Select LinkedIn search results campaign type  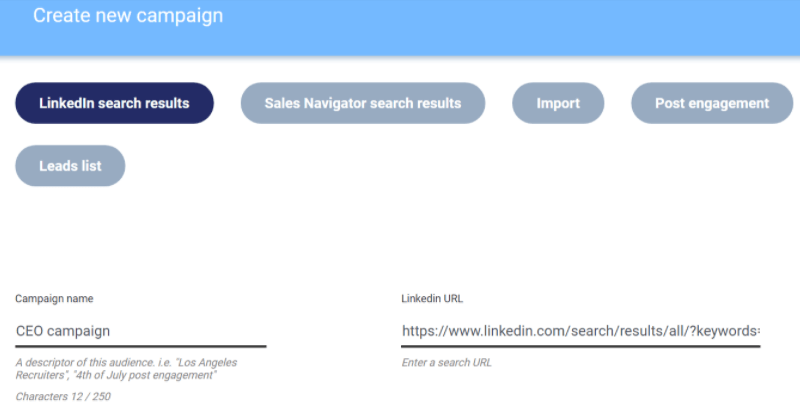(114, 103)
